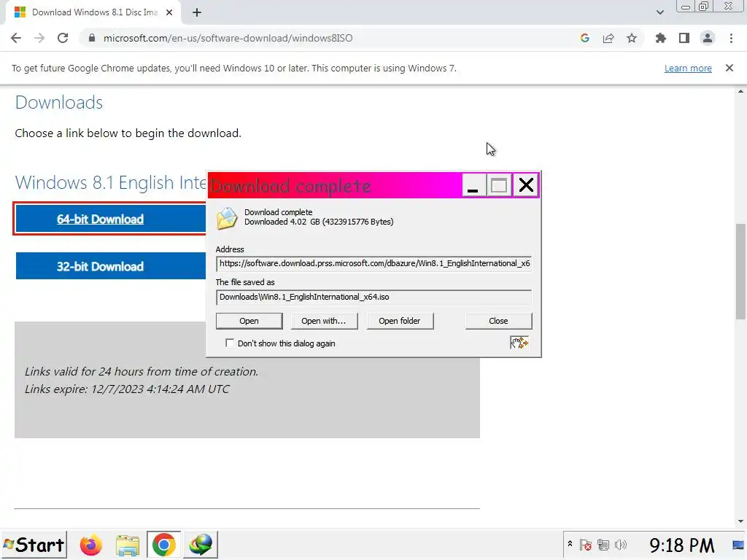This screenshot has height=560, width=747.
Task: Dismiss the Chrome update notification bar
Action: tap(729, 68)
